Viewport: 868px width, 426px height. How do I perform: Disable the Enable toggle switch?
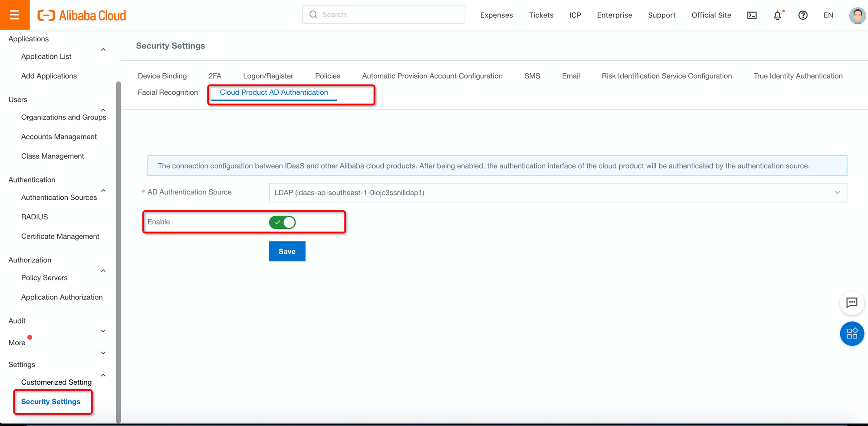point(282,222)
